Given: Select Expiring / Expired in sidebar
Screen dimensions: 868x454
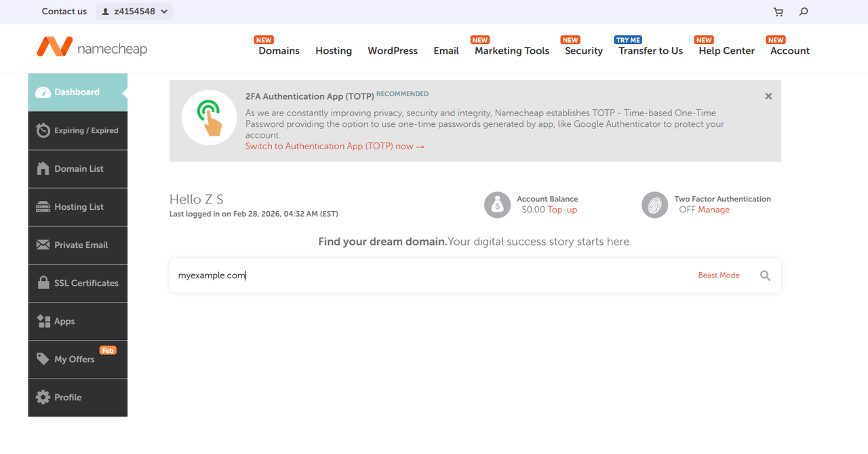Looking at the screenshot, I should pos(85,131).
